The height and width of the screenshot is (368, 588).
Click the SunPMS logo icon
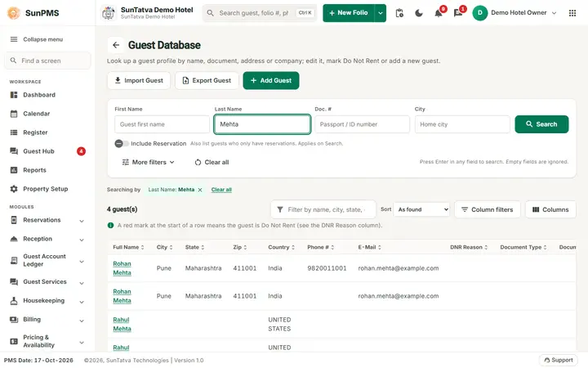14,13
